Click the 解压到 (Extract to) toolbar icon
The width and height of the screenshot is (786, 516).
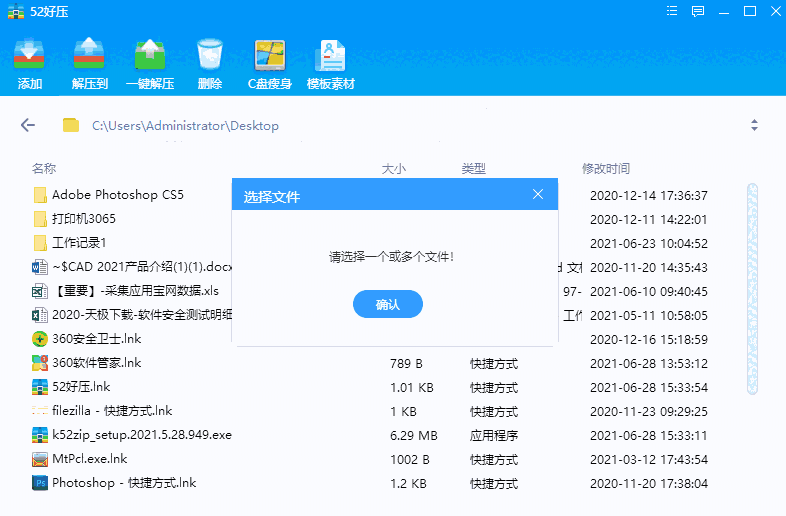(89, 54)
